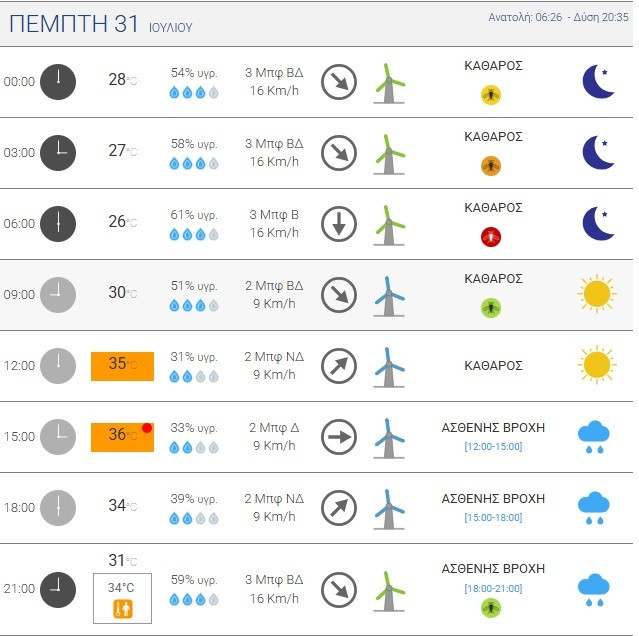The width and height of the screenshot is (639, 636).
Task: Click the wind direction arrow at 06:00
Action: [339, 224]
